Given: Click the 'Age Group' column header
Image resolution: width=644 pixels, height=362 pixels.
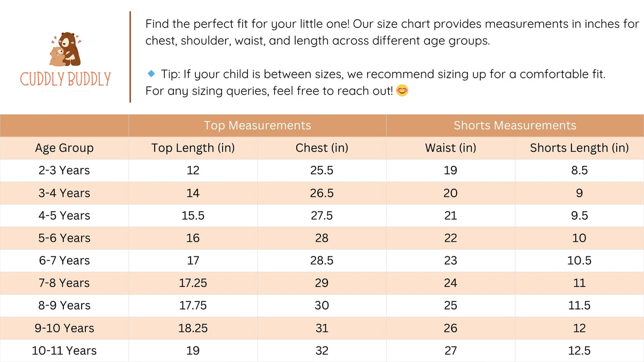Looking at the screenshot, I should click(64, 148).
